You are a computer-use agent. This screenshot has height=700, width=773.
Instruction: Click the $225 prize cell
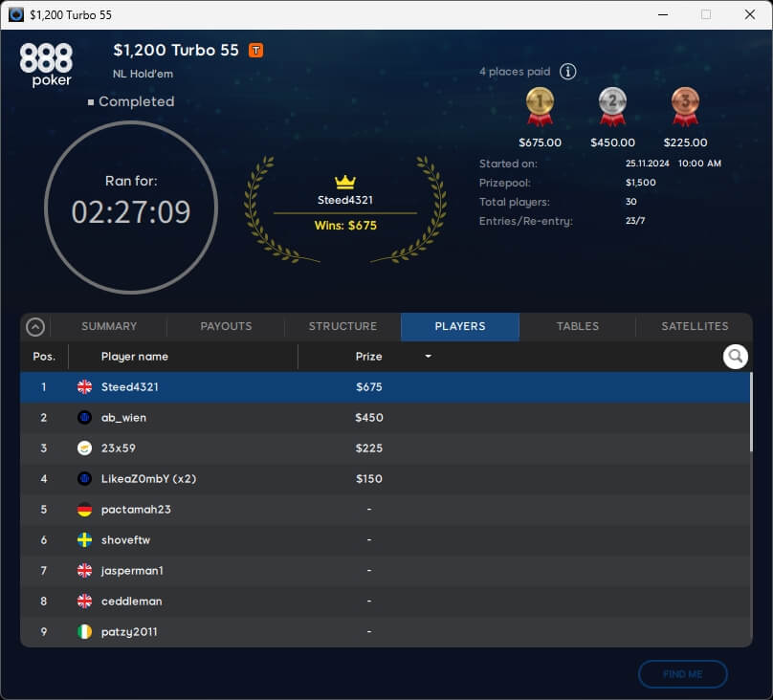tap(368, 448)
